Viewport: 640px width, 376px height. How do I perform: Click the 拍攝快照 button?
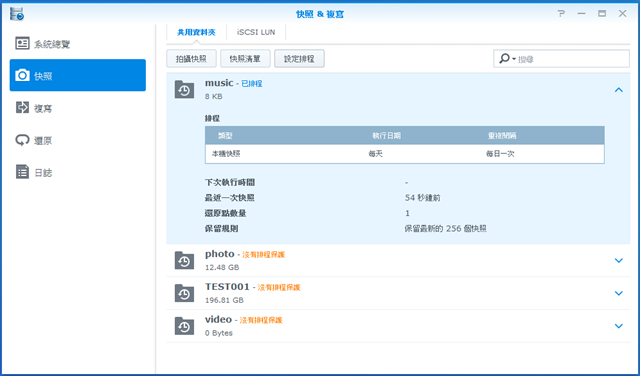tap(191, 59)
